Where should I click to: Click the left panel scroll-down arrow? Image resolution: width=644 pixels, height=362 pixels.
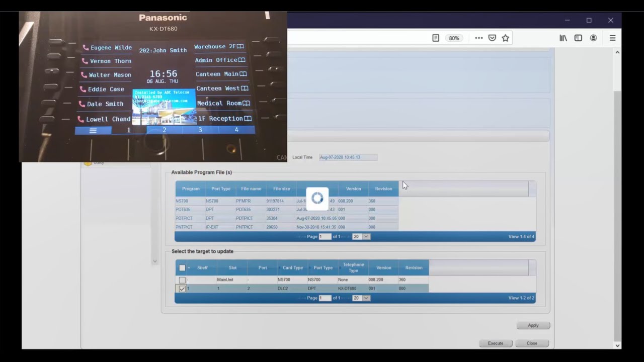(154, 261)
